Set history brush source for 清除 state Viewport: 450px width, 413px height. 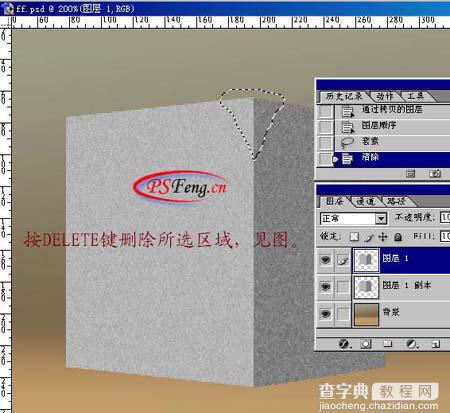coord(325,159)
